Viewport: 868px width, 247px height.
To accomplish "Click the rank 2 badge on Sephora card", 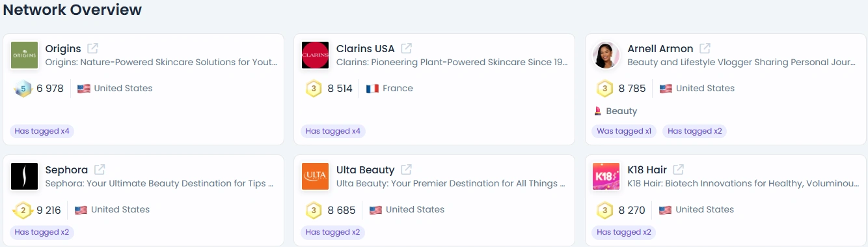I will (23, 210).
